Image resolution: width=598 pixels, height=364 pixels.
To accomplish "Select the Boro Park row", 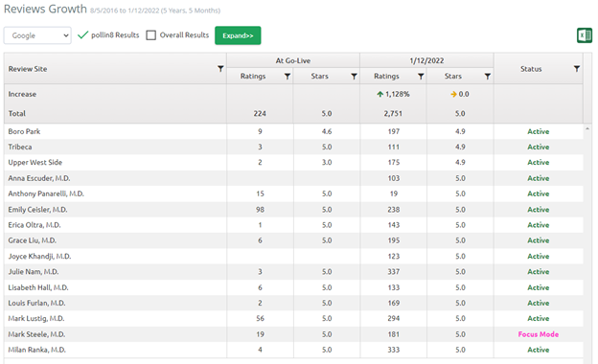I will tap(293, 131).
